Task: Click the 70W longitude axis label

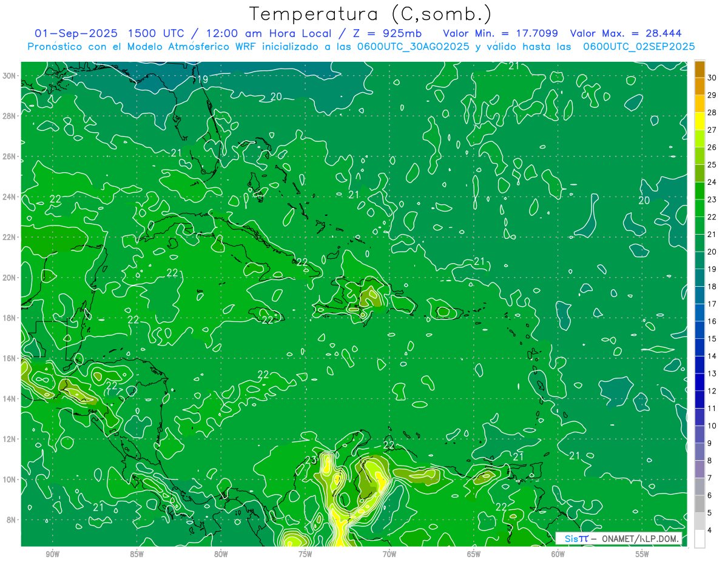Action: [x=389, y=555]
